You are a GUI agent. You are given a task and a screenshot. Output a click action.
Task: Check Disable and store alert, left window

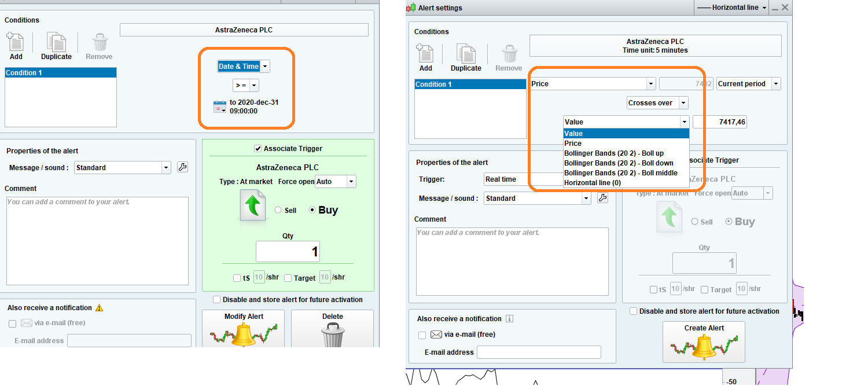coord(217,300)
